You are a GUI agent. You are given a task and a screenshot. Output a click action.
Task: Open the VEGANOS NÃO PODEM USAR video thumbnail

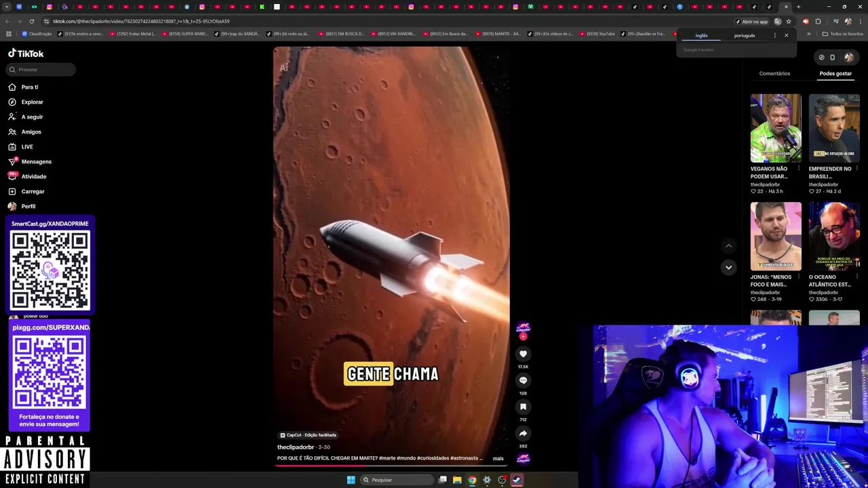(x=776, y=128)
